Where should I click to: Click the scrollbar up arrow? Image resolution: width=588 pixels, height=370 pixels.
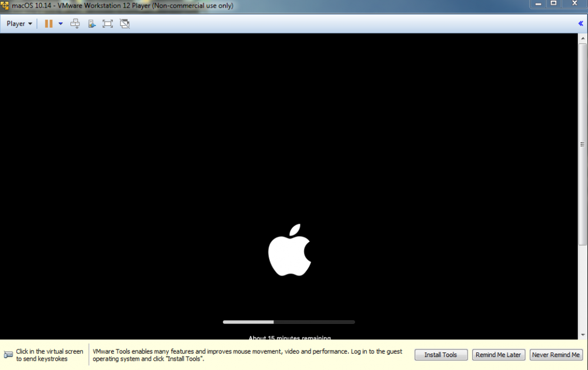click(582, 38)
